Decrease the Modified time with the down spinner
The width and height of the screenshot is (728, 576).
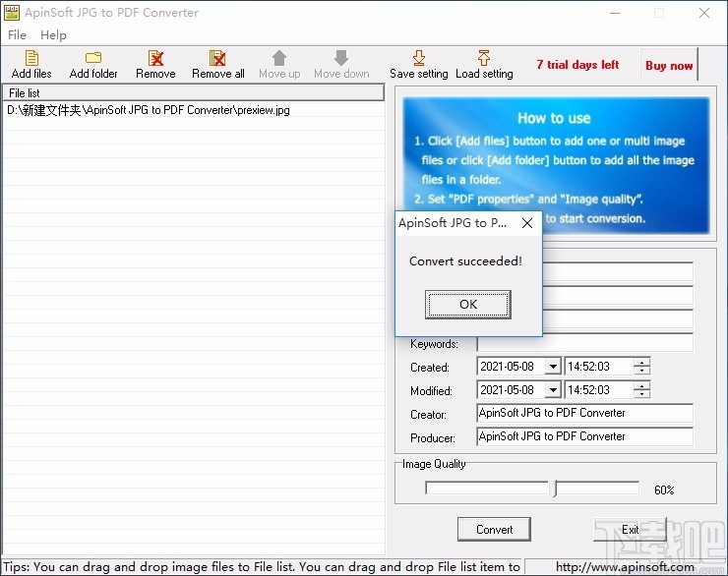click(641, 394)
